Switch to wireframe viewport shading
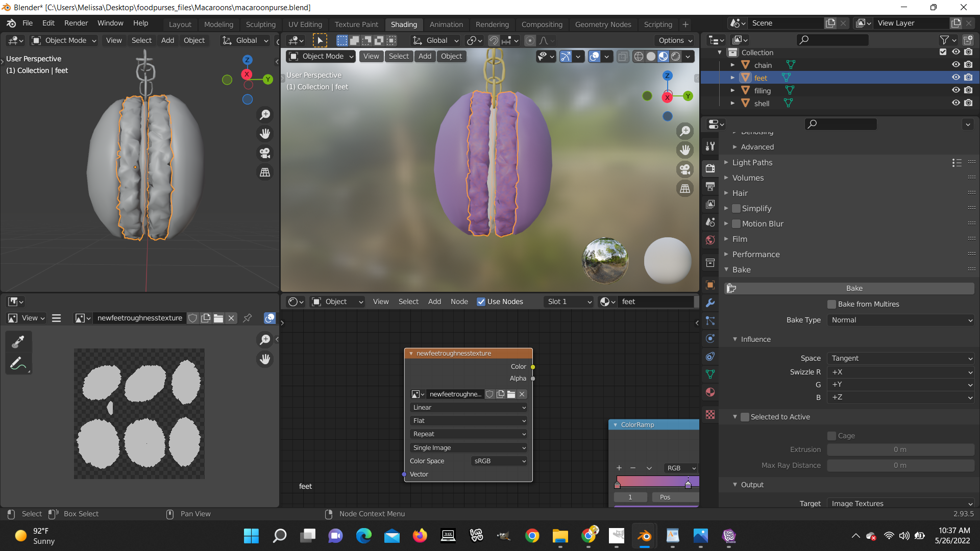 [639, 56]
